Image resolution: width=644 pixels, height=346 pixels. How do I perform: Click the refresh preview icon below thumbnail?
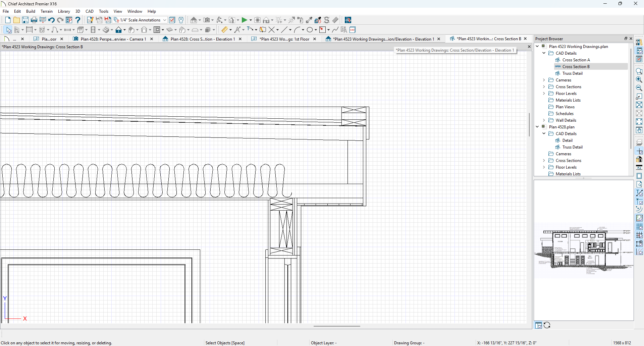tap(547, 325)
